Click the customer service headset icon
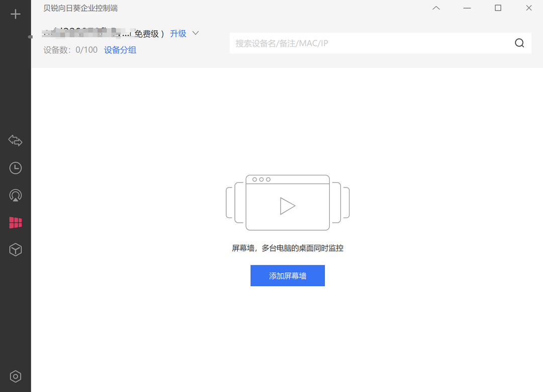Screen dimensions: 543x392 tap(15, 195)
